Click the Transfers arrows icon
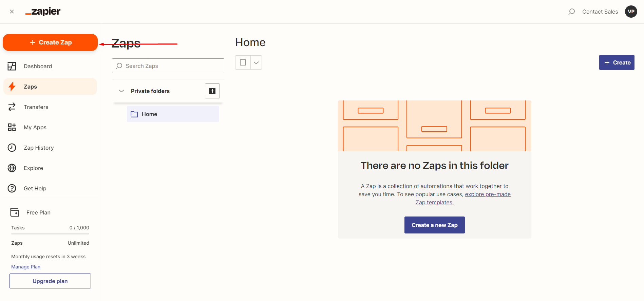 [12, 107]
